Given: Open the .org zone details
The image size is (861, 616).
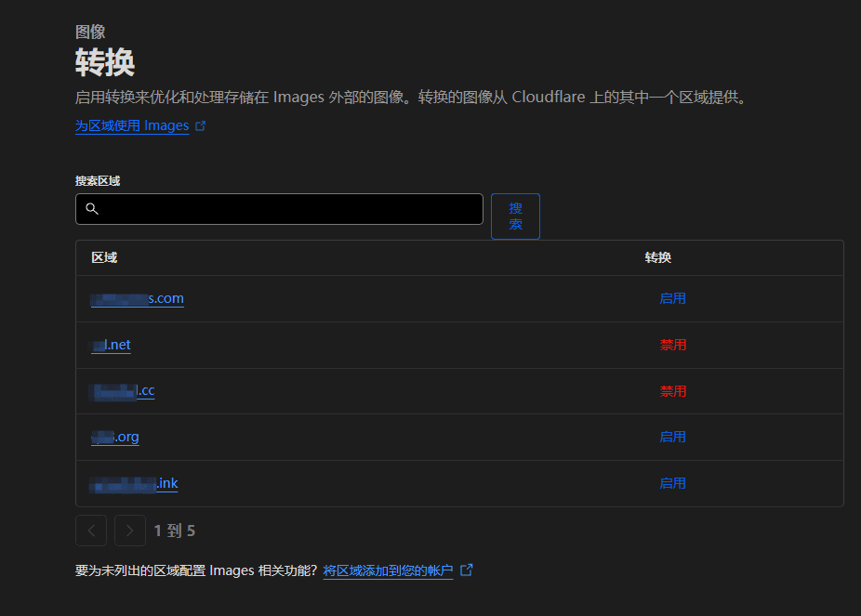Looking at the screenshot, I should [x=114, y=437].
